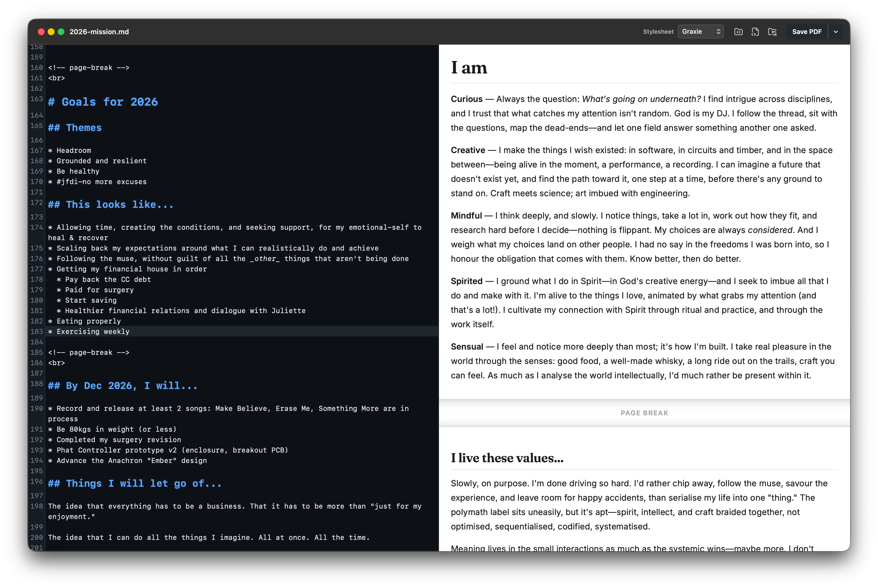878x588 pixels.
Task: Click the Stylesheet label in the toolbar
Action: 658,32
